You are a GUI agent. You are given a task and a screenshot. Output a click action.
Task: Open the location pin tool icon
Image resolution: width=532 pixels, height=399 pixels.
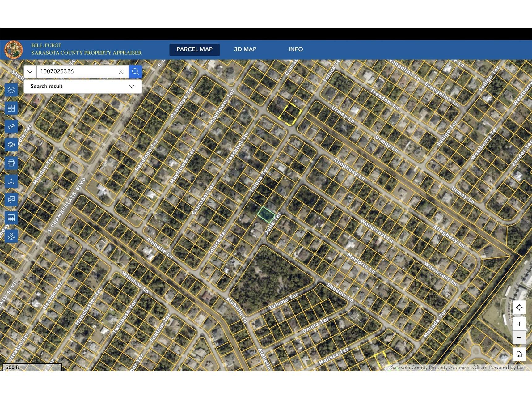(11, 236)
